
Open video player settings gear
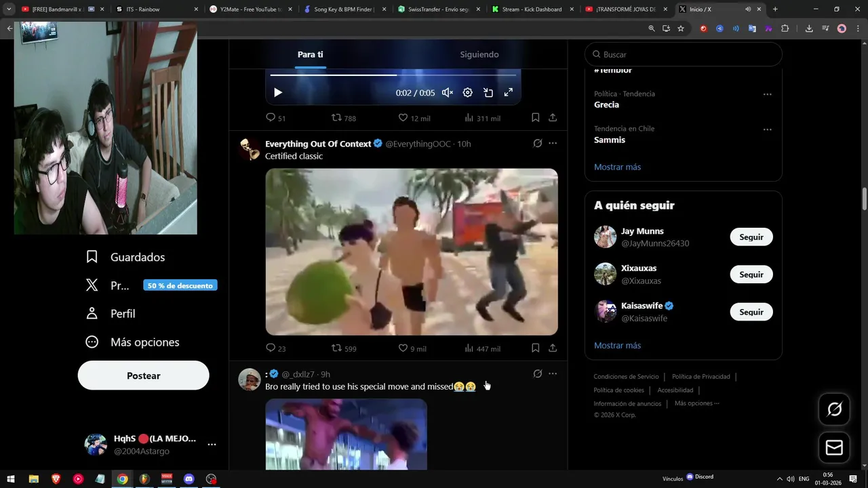(468, 93)
